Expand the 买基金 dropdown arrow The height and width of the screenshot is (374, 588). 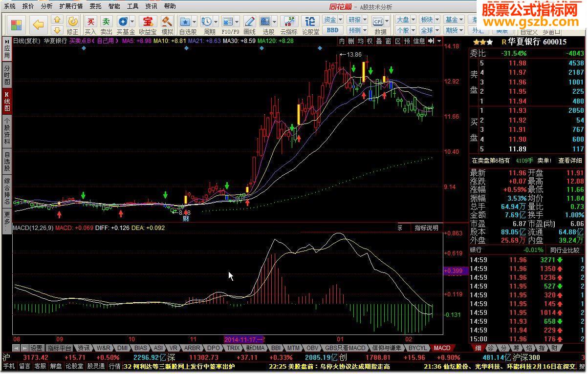[132, 21]
